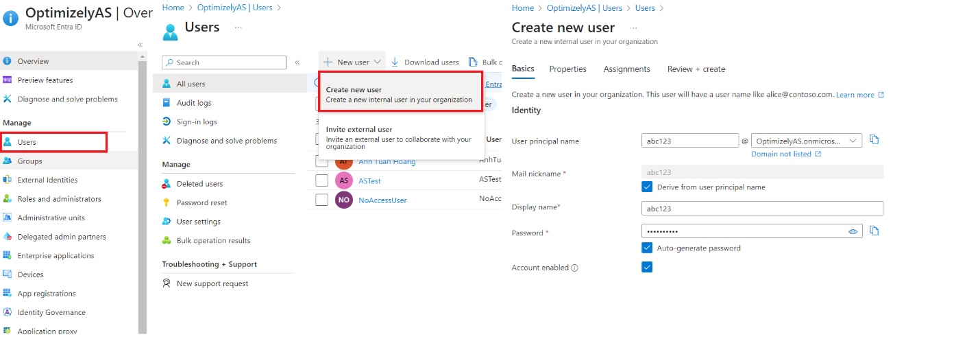Viewport: 980px width, 350px height.
Task: Click the Roles and administrators icon
Action: [x=8, y=199]
